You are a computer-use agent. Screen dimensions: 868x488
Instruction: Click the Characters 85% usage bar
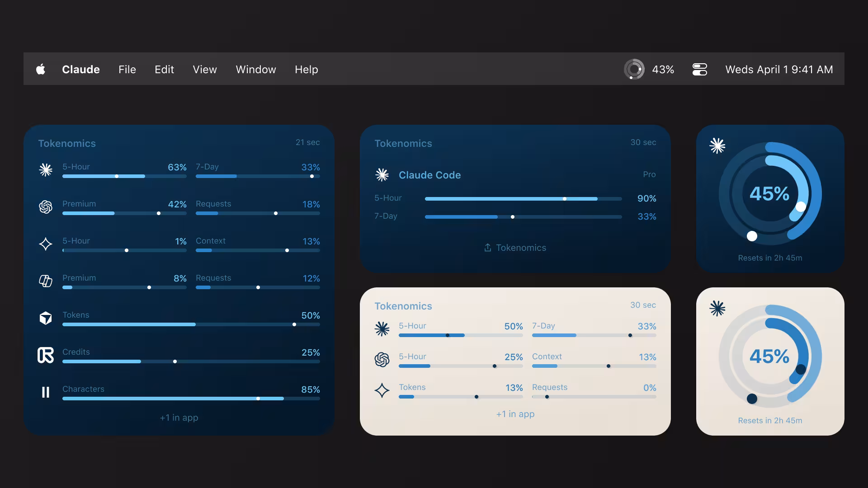(191, 399)
